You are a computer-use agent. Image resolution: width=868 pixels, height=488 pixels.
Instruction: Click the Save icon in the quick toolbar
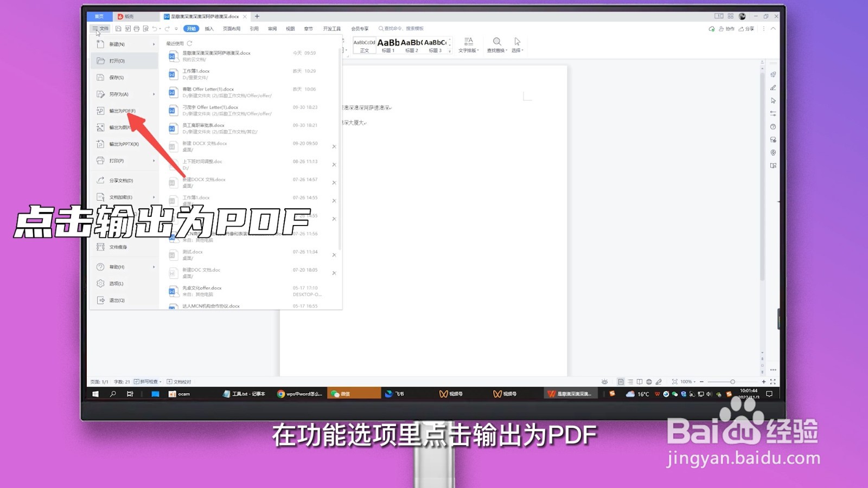tap(118, 29)
